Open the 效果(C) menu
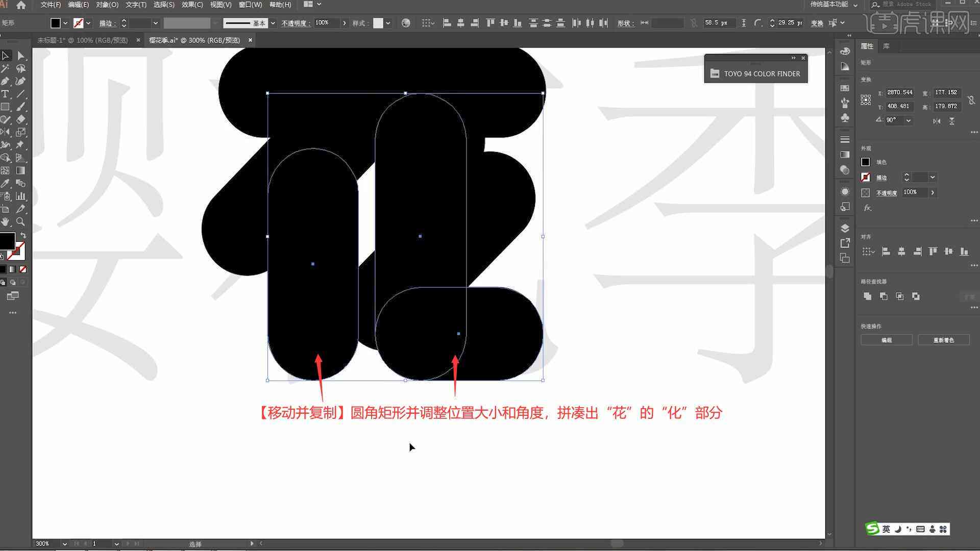Viewport: 980px width, 551px height. pyautogui.click(x=192, y=5)
